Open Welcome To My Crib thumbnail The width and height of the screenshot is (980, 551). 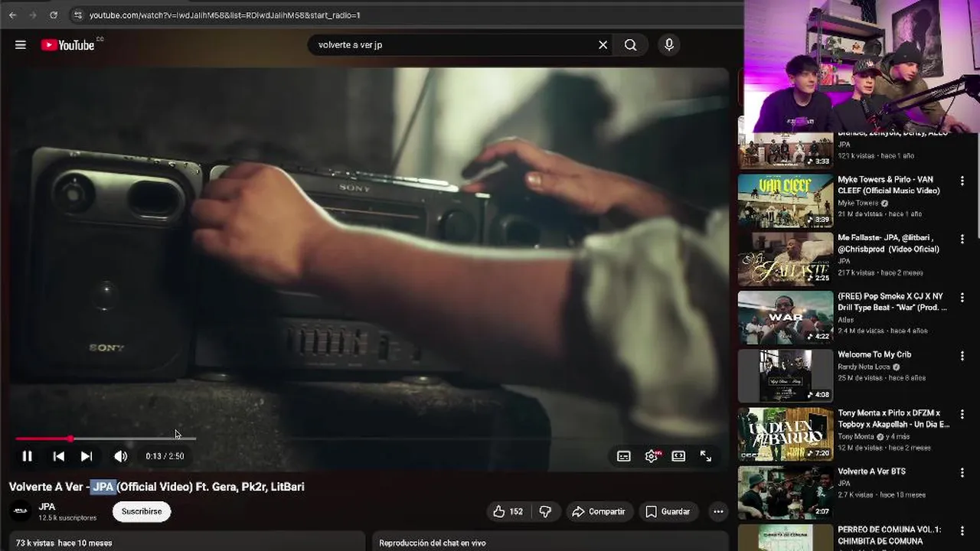pyautogui.click(x=786, y=377)
